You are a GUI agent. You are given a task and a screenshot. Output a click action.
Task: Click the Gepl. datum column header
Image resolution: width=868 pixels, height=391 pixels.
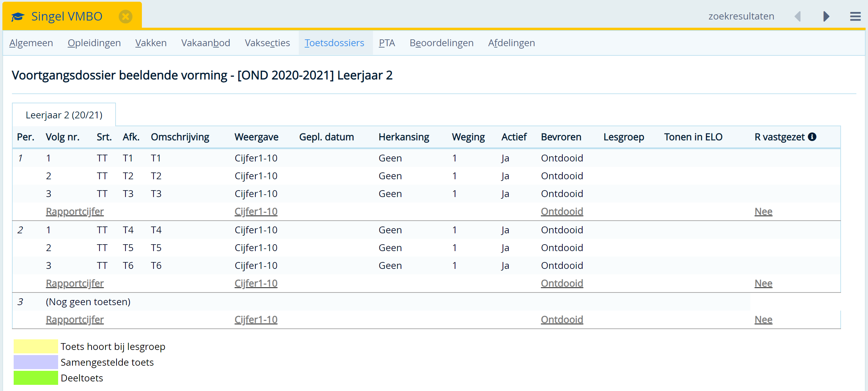pyautogui.click(x=326, y=137)
